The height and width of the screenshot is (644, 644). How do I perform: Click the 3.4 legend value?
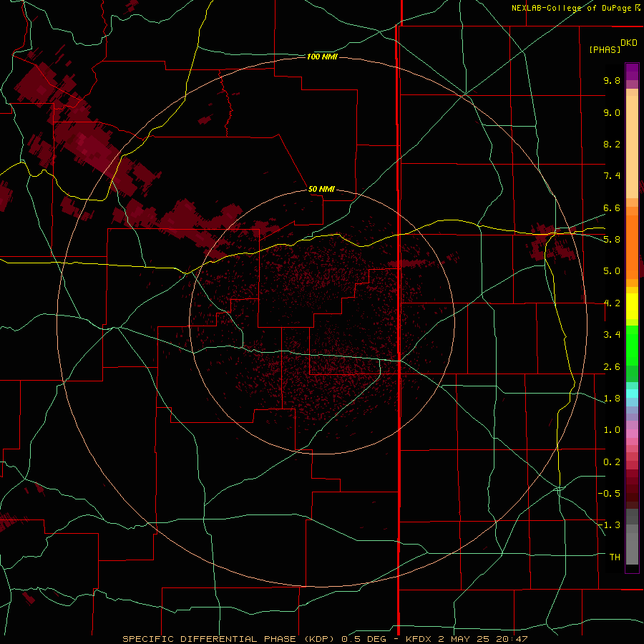(x=612, y=335)
